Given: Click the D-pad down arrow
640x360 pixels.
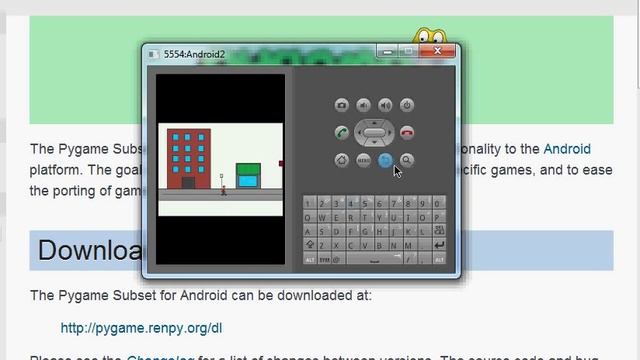Looking at the screenshot, I should 374,142.
